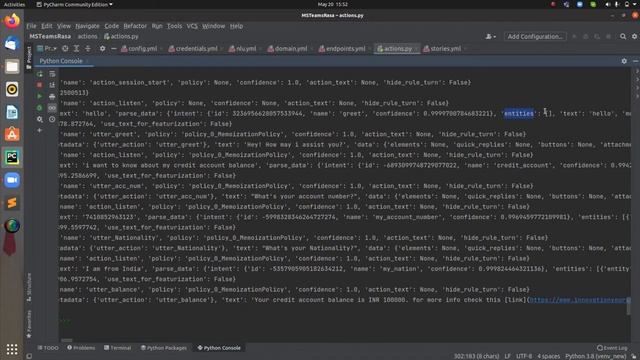Open Python Packages tool window

point(164,348)
